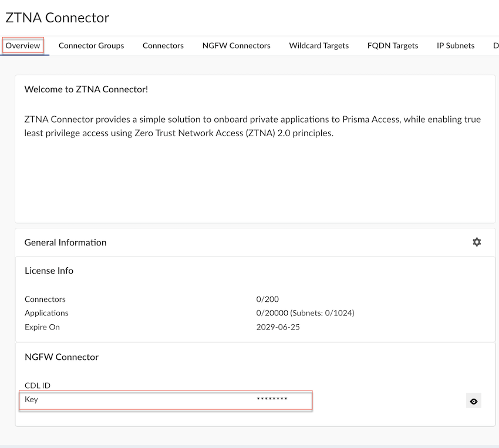Reveal the hidden NGFW Connector key
Viewport: 499px width, 448px height.
[474, 402]
